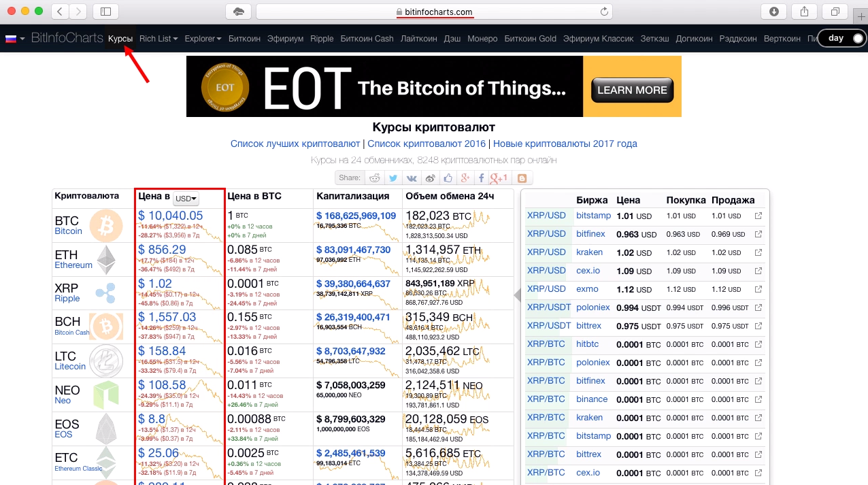Open Ethereum capitalization $ 83,091,467,730
The width and height of the screenshot is (868, 485).
(354, 250)
